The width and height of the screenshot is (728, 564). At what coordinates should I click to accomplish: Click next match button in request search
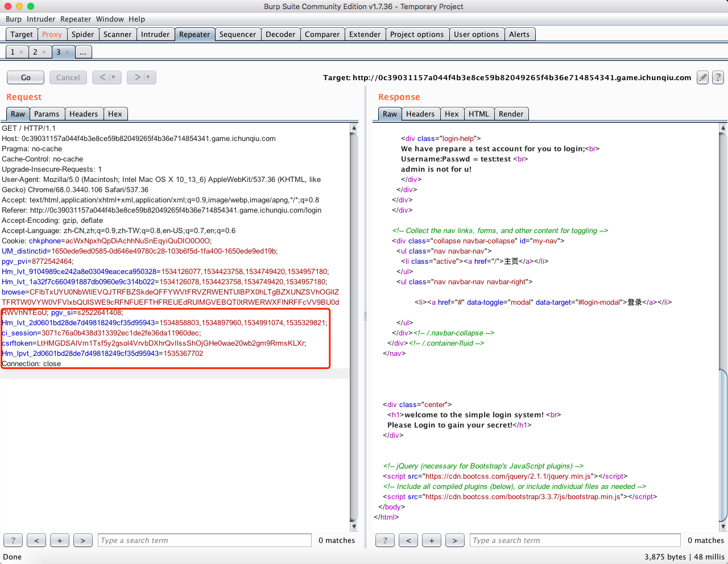(83, 540)
